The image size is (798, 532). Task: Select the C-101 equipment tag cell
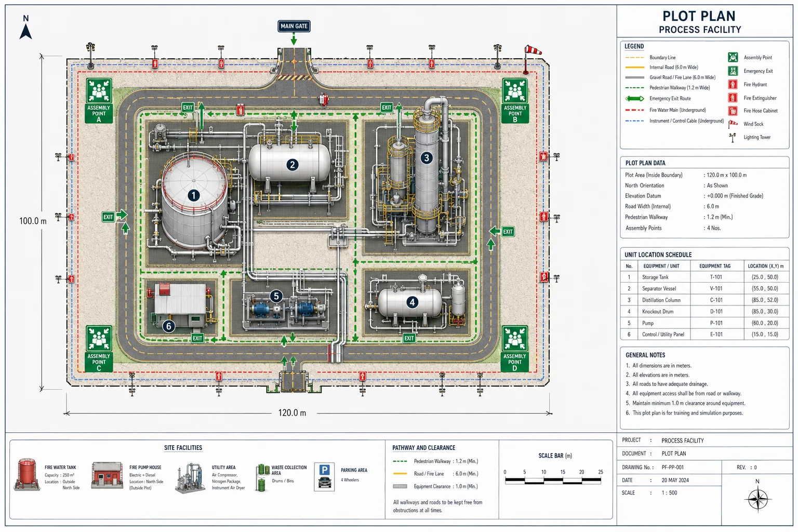pyautogui.click(x=716, y=300)
